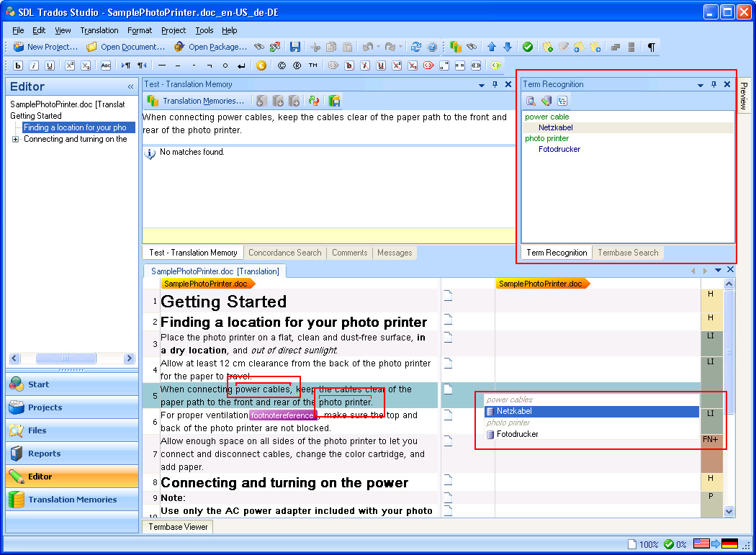This screenshot has width=756, height=555.
Task: Click the Save icon in the toolbar
Action: (295, 47)
